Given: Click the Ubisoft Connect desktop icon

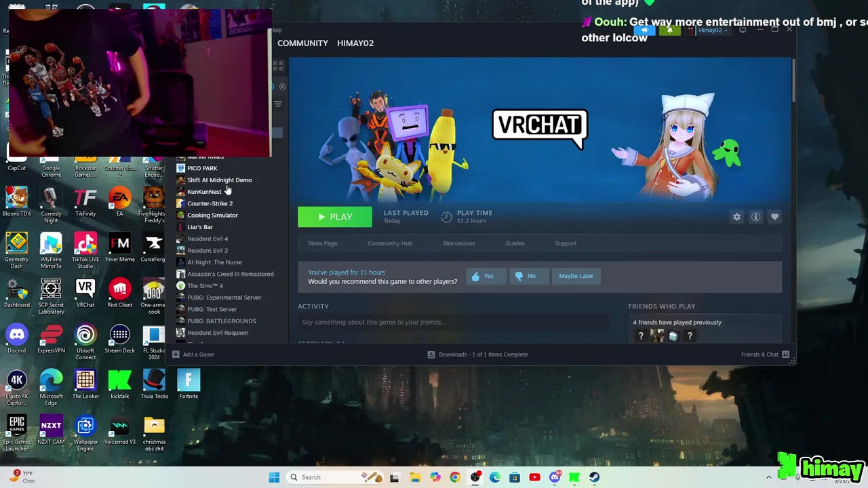Looking at the screenshot, I should click(x=85, y=342).
